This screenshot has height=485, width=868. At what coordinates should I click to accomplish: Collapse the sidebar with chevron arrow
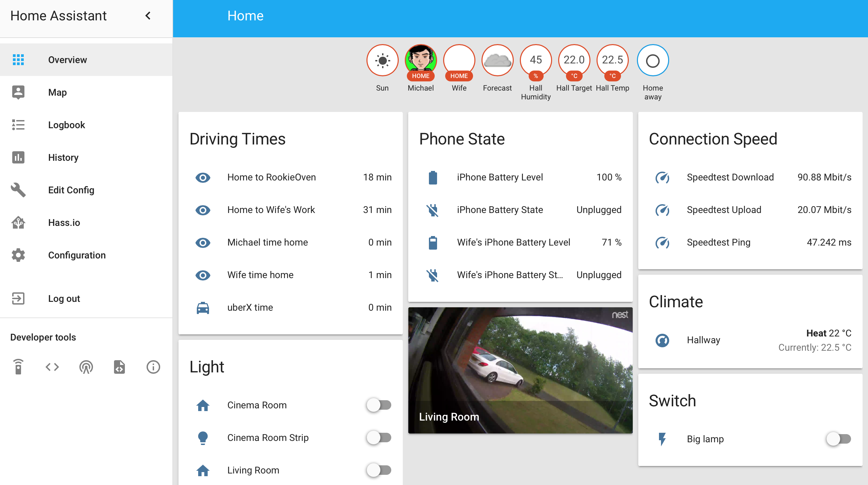point(148,16)
